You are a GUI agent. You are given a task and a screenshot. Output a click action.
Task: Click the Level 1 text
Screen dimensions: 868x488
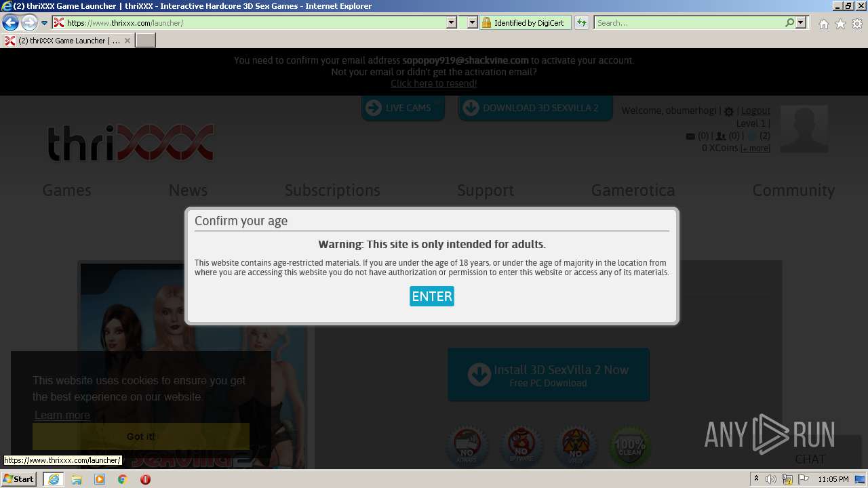pos(751,123)
